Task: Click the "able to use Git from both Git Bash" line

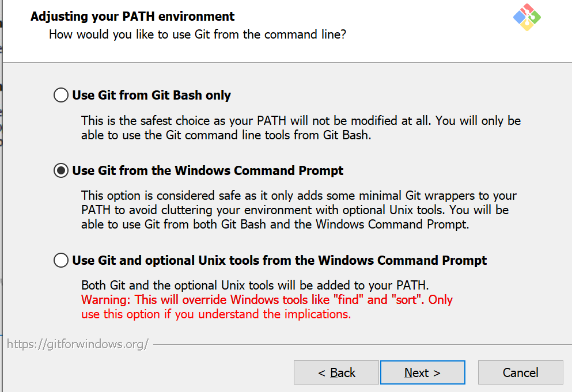Action: coord(275,224)
